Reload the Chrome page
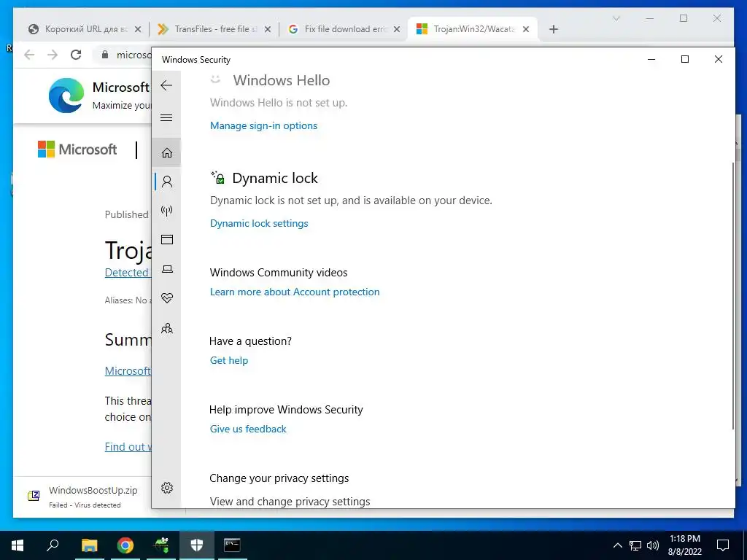747x560 pixels. click(x=76, y=55)
